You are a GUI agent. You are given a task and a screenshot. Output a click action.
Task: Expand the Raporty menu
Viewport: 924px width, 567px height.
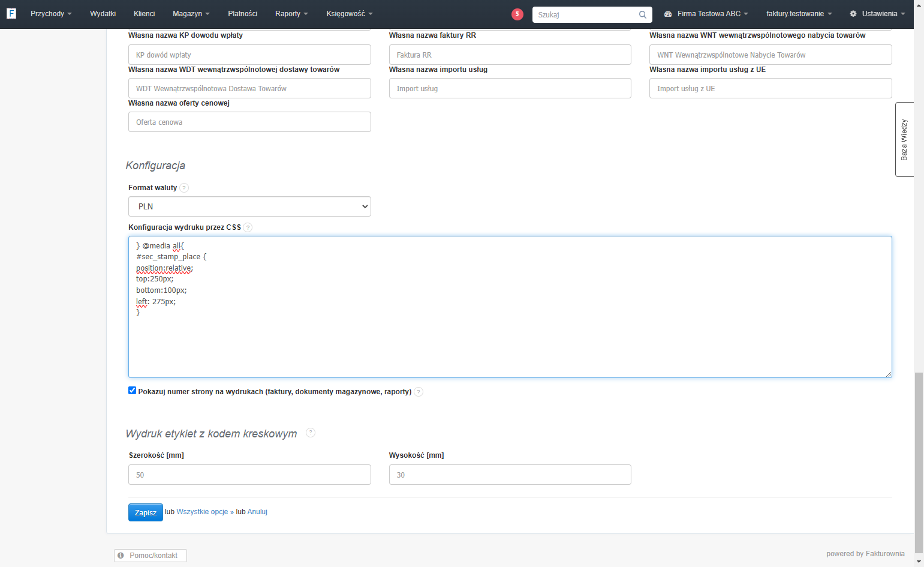pos(291,14)
